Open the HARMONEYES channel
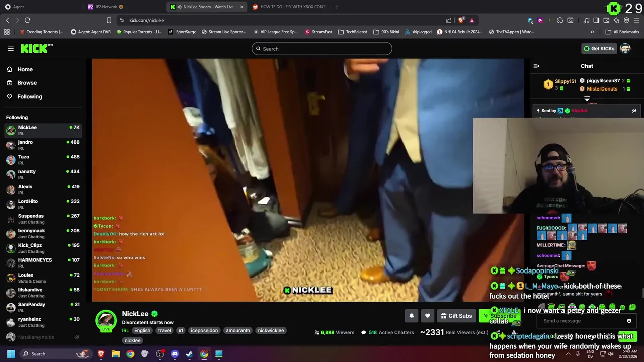 [x=43, y=263]
